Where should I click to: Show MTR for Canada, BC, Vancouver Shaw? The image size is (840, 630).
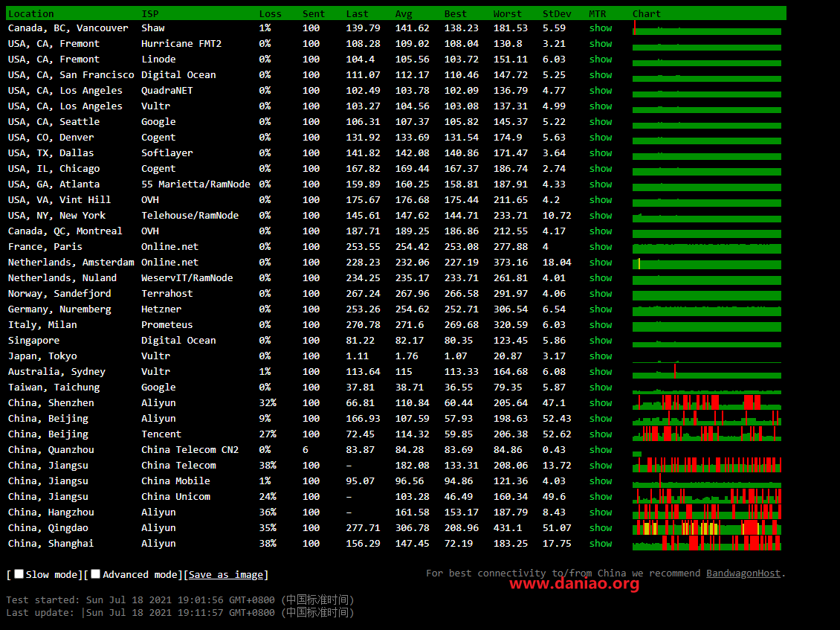[601, 28]
